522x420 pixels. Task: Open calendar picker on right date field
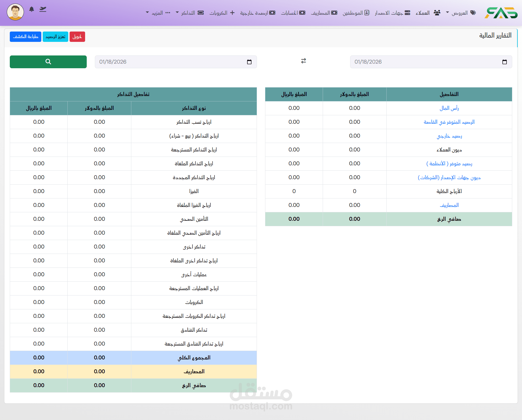tap(504, 62)
